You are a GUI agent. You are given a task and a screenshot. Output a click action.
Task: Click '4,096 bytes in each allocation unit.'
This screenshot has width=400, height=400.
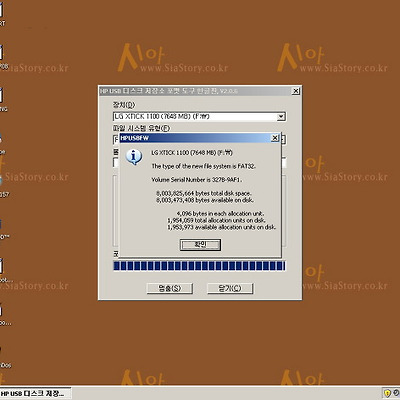click(x=220, y=214)
